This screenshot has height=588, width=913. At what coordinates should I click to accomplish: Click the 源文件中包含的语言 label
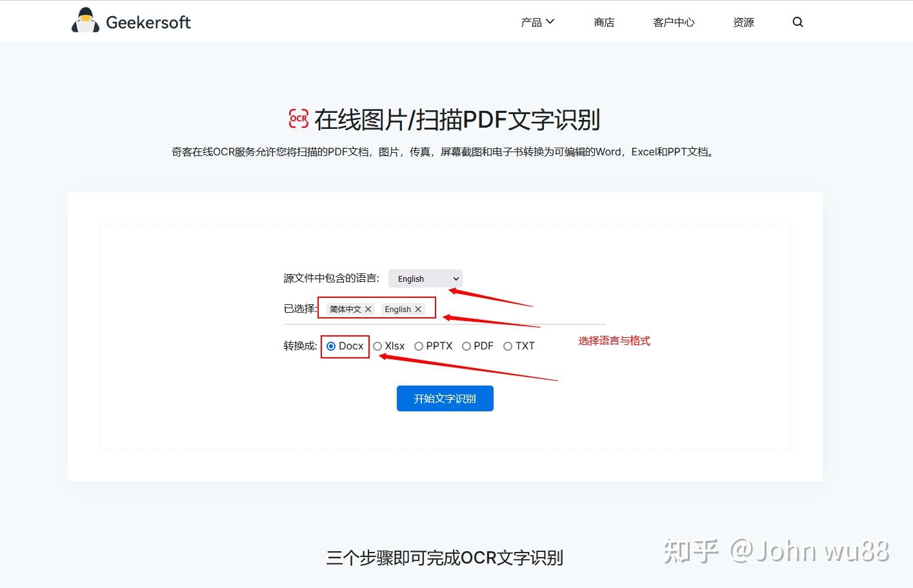click(331, 279)
